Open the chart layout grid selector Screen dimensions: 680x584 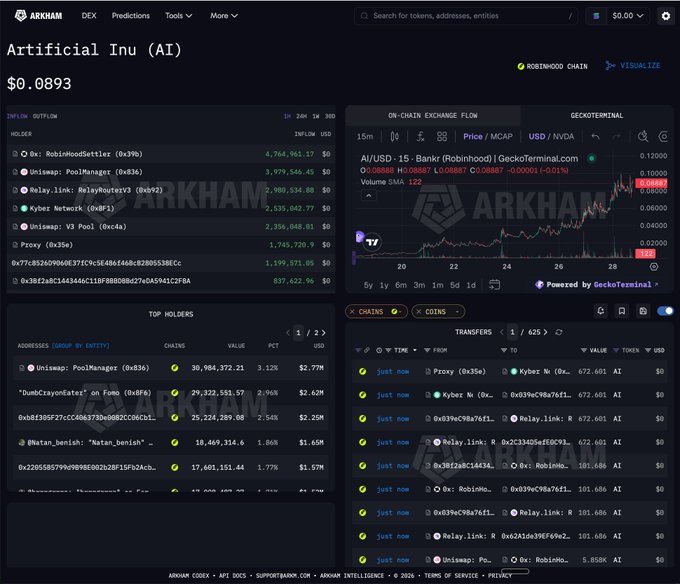coord(442,137)
